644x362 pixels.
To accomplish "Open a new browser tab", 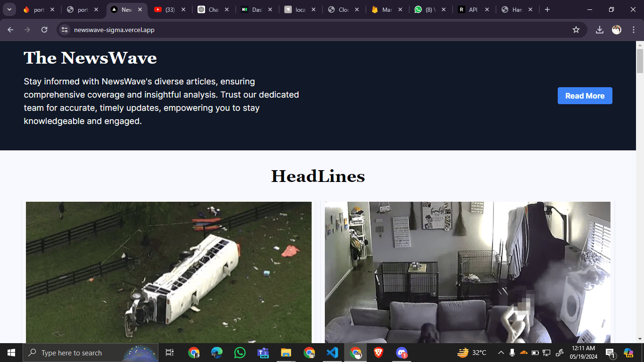I will click(x=547, y=9).
